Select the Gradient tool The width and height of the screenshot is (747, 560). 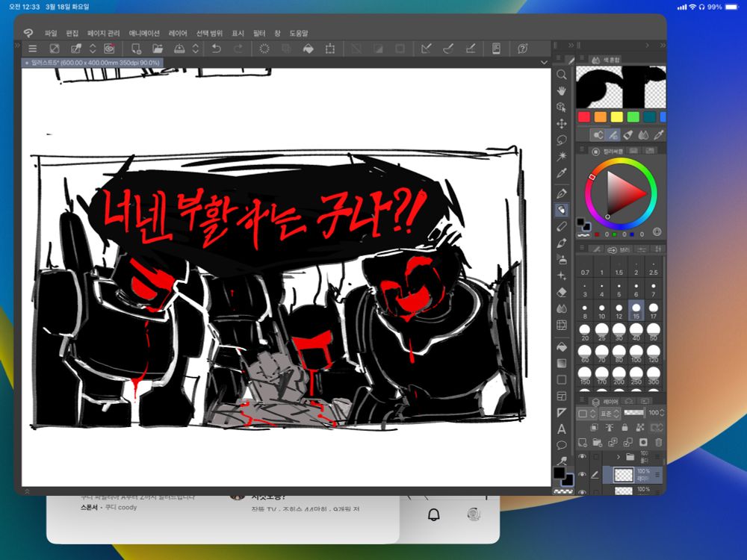pyautogui.click(x=562, y=364)
